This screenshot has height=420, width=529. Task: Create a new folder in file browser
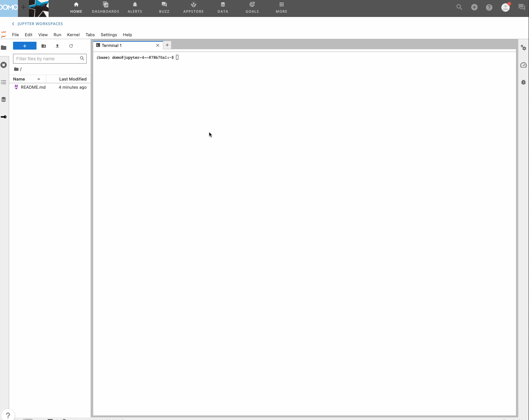click(44, 46)
